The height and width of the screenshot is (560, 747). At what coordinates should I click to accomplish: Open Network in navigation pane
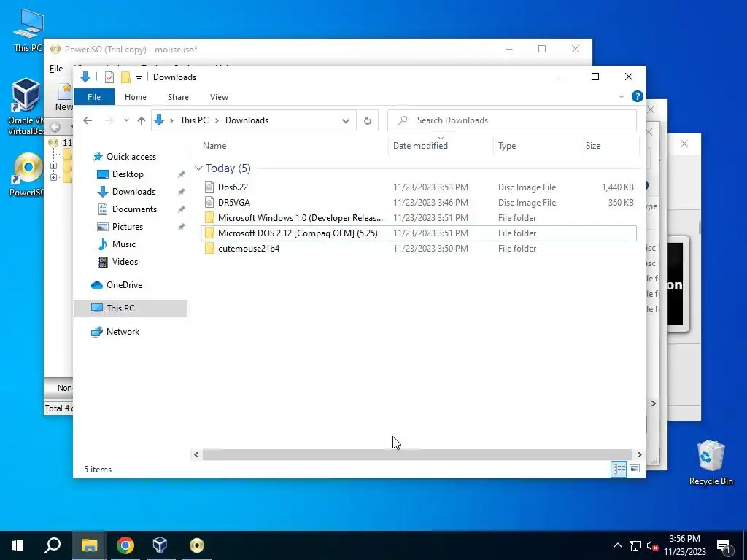123,332
